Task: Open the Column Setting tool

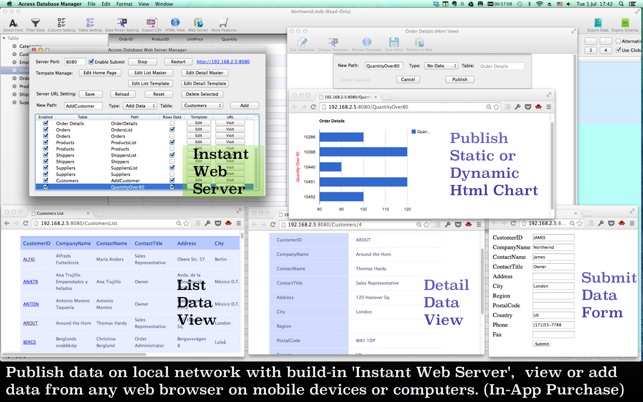Action: [64, 22]
